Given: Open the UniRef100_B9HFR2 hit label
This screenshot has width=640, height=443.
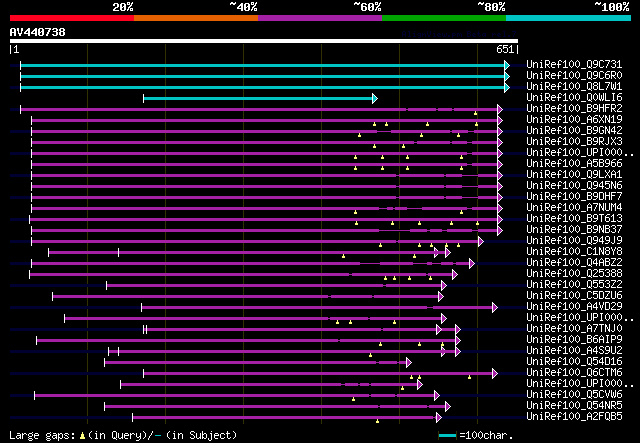Looking at the screenshot, I should 574,109.
